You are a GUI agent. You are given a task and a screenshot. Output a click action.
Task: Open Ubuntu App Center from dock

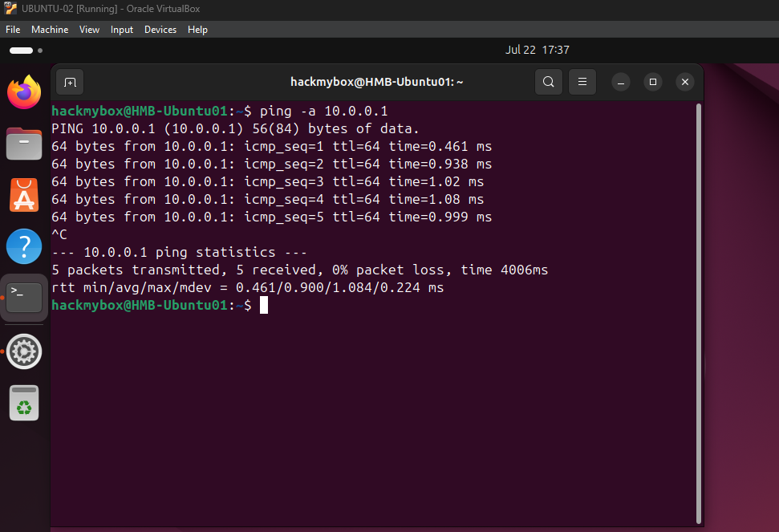(x=24, y=195)
